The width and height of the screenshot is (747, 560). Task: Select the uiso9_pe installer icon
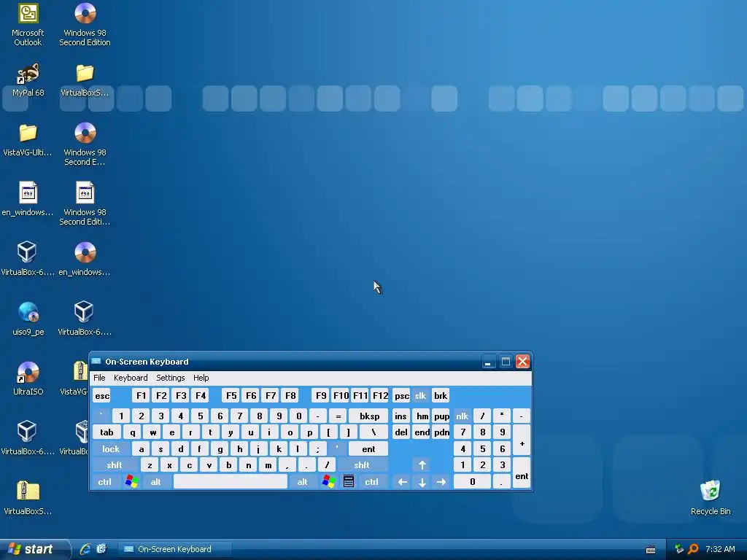click(28, 319)
